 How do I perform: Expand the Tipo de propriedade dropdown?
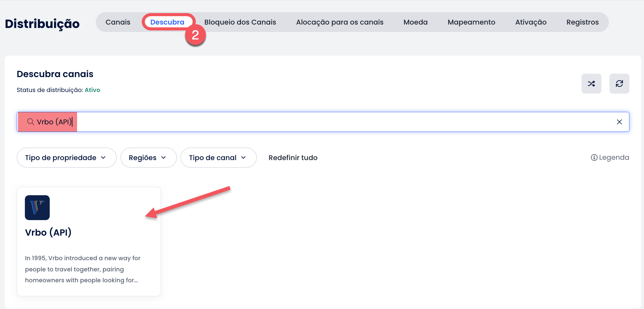(67, 158)
